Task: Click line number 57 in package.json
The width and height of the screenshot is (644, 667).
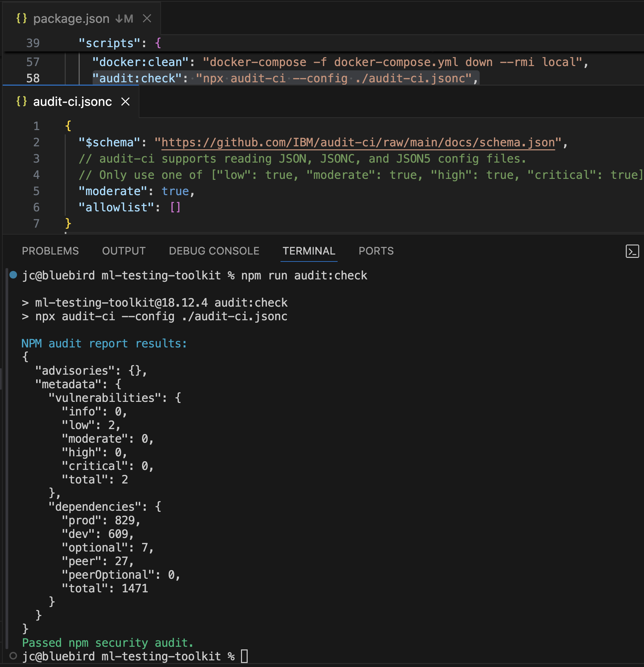Action: click(x=33, y=62)
